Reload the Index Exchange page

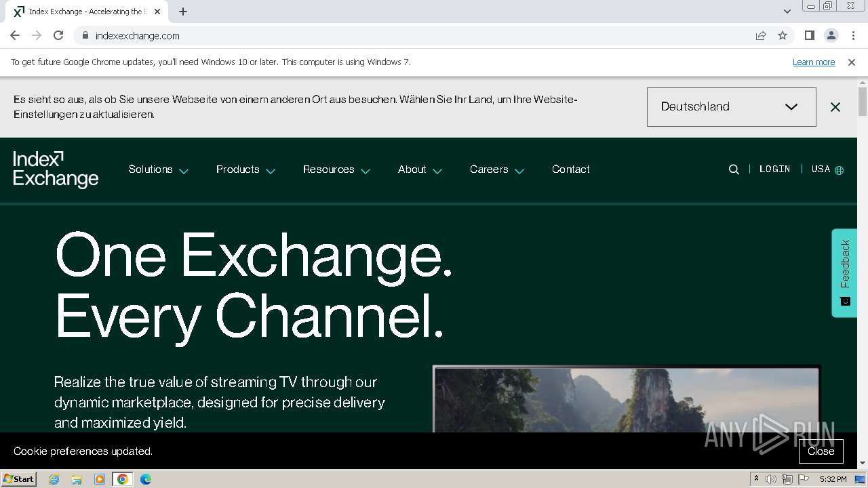tap(58, 35)
